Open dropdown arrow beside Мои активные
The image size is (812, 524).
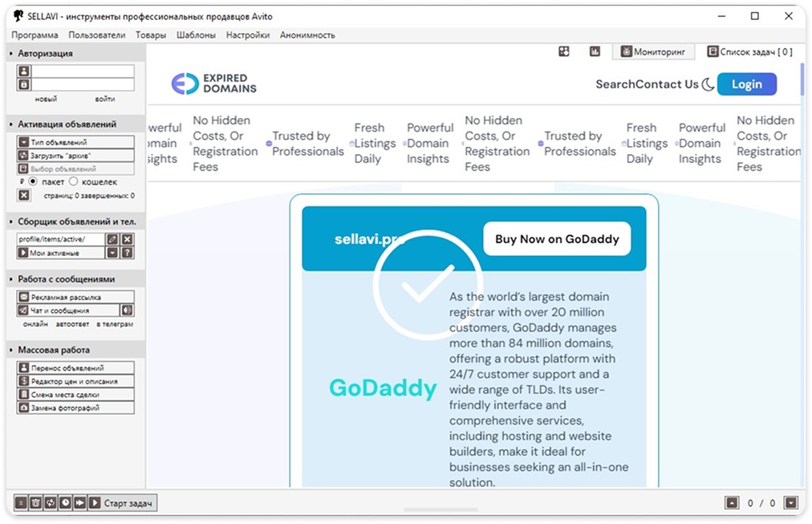[x=112, y=253]
